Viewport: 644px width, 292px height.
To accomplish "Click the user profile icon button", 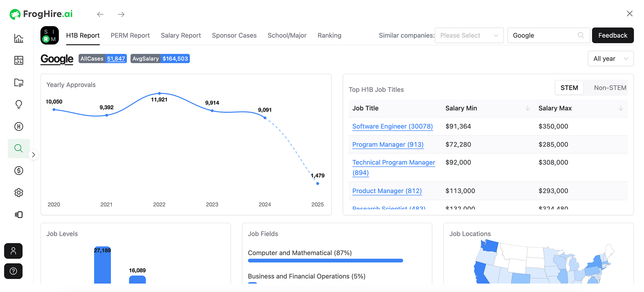I will click(13, 251).
